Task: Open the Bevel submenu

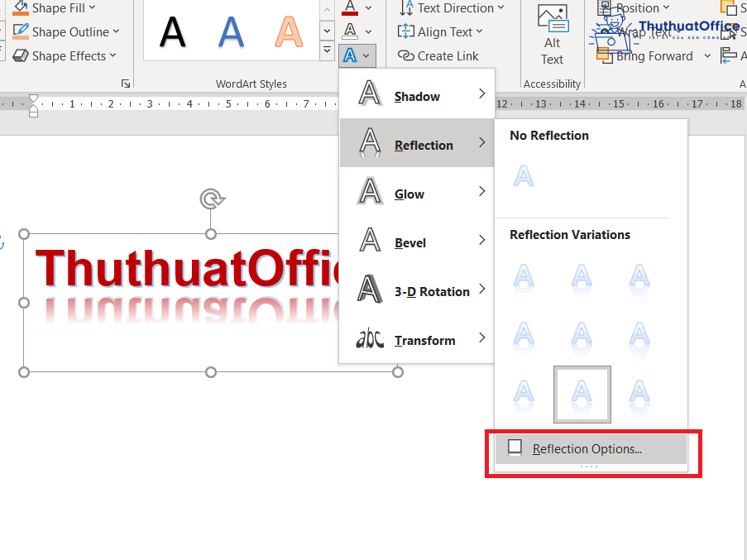Action: pyautogui.click(x=417, y=241)
